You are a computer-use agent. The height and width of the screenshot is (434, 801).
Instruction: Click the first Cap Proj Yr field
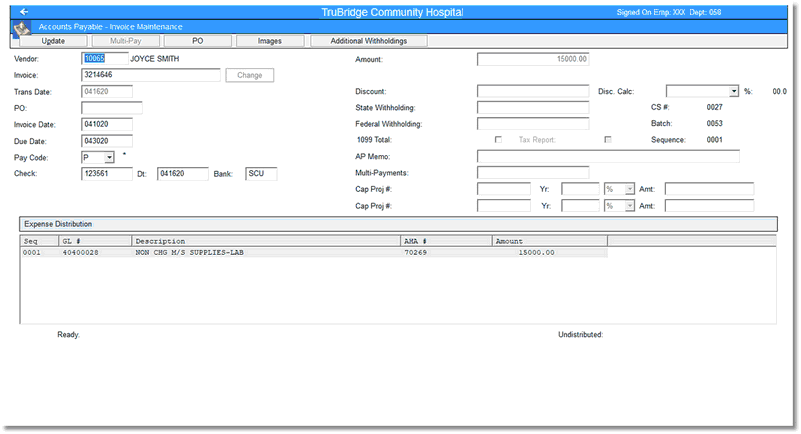[x=580, y=189]
